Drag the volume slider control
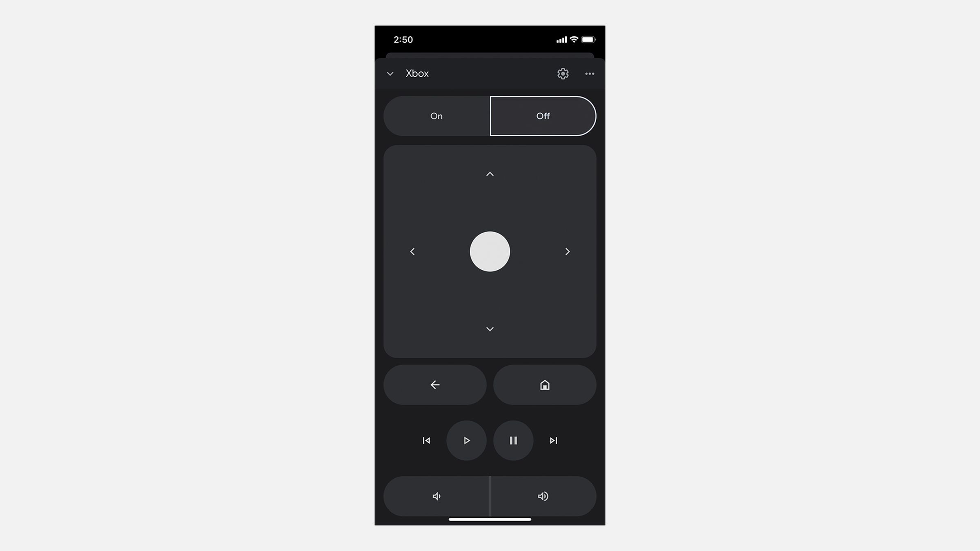This screenshot has width=980, height=551. coord(490,496)
